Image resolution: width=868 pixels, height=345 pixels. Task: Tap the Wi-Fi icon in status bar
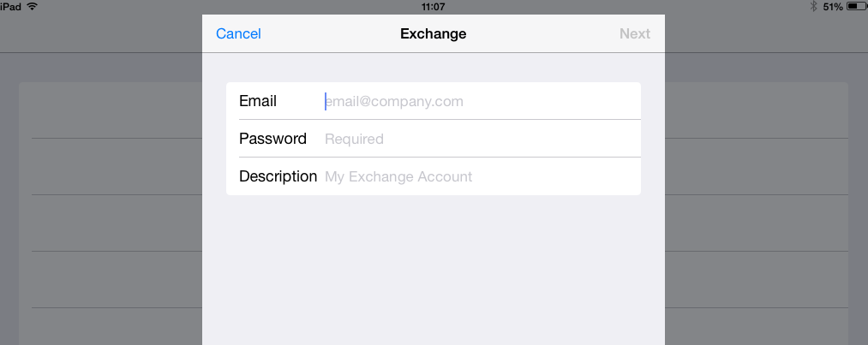[33, 6]
